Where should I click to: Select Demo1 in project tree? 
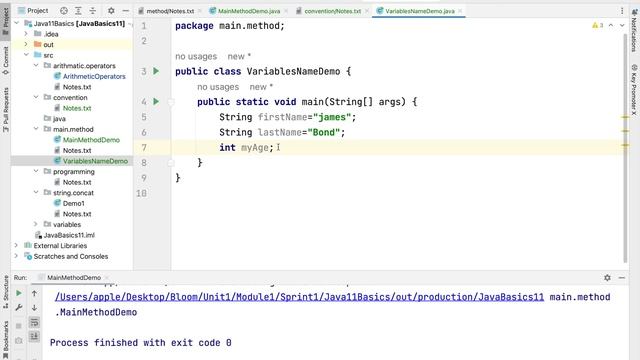click(x=73, y=203)
